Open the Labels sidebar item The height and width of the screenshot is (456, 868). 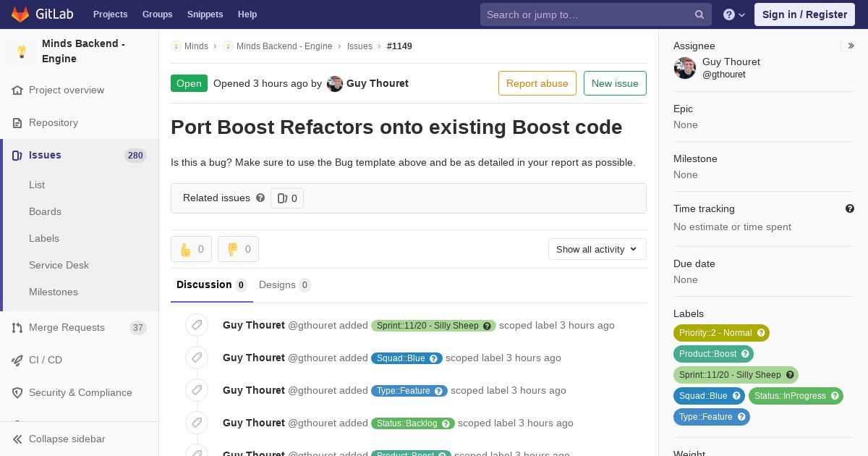coord(44,238)
